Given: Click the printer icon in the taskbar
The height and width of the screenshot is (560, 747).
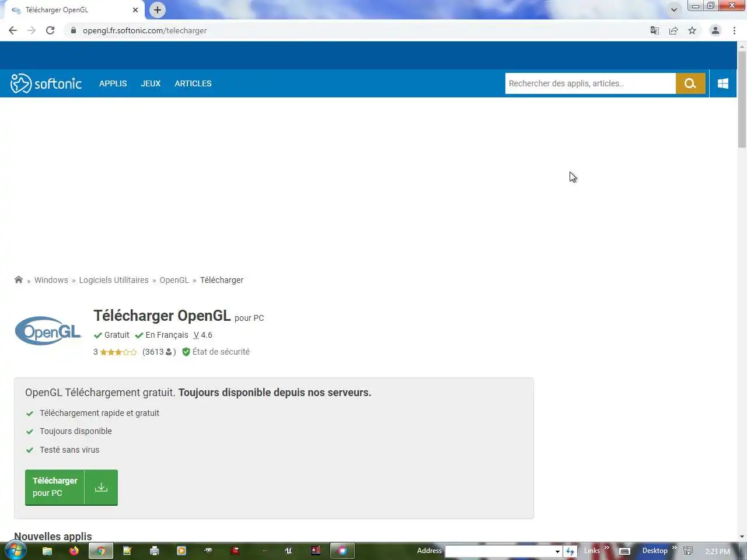Looking at the screenshot, I should pyautogui.click(x=155, y=551).
